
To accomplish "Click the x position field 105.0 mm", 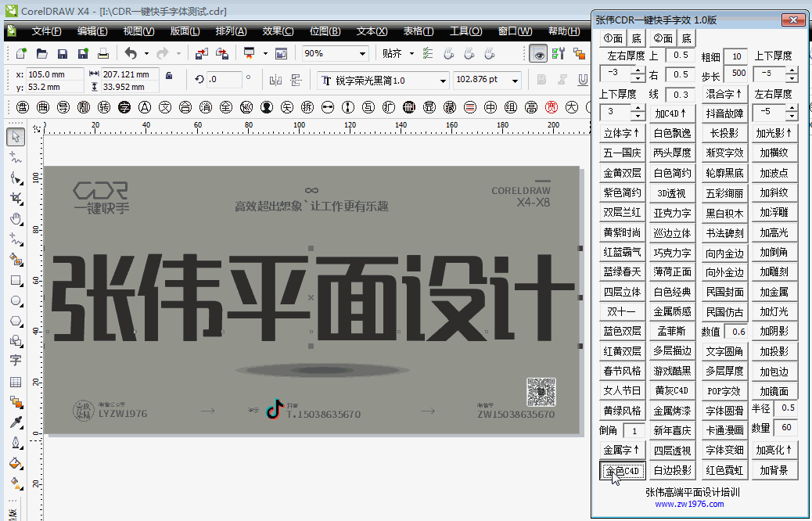I will point(55,74).
